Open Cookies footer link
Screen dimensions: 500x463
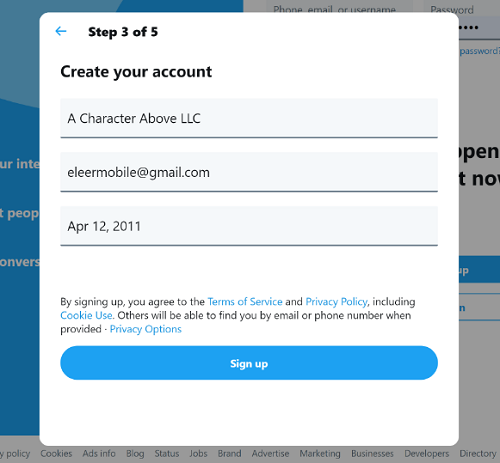click(x=56, y=454)
